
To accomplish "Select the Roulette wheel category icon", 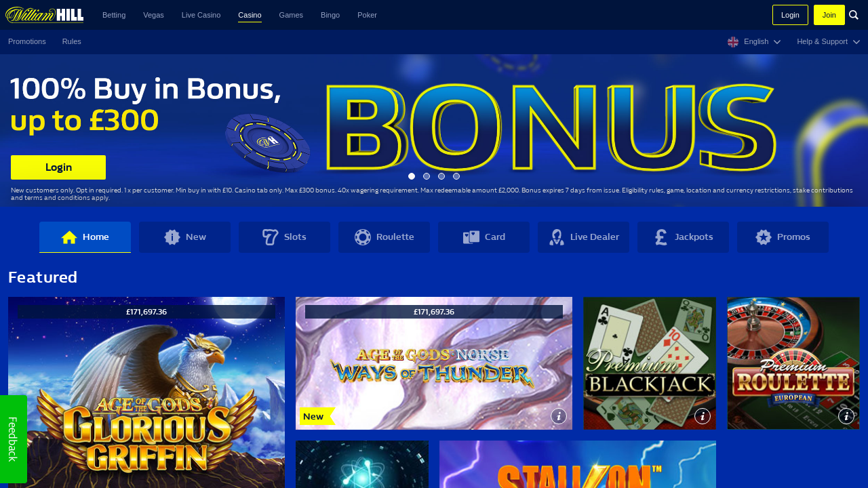I will (363, 237).
